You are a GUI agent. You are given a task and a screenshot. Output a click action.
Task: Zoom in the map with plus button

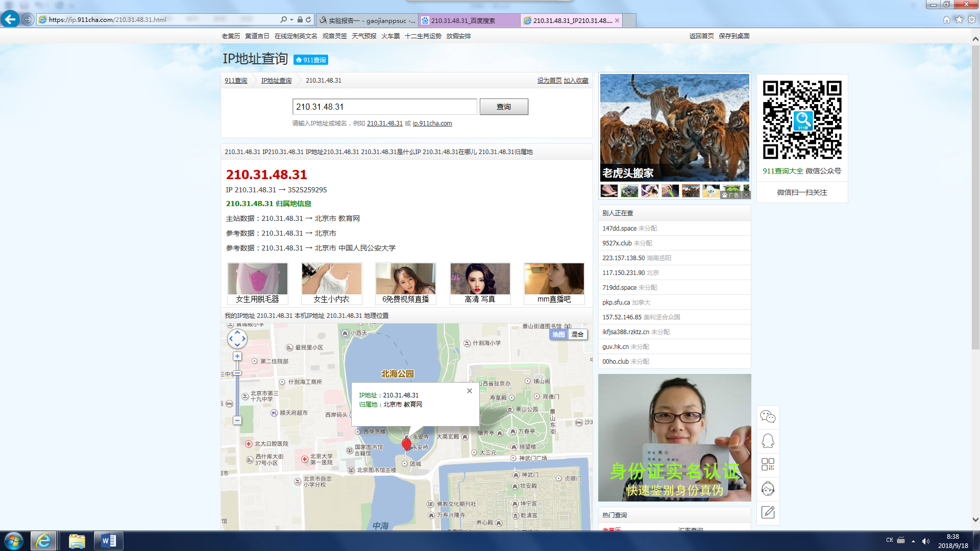[237, 356]
